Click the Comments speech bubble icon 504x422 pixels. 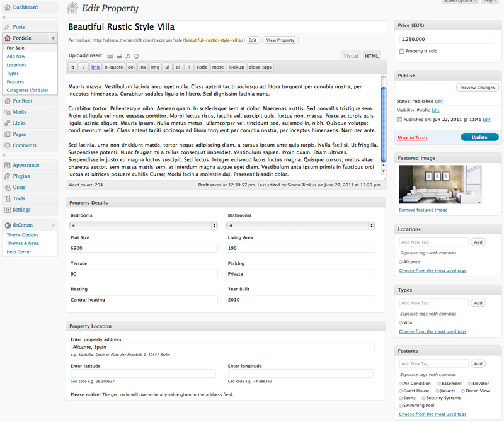(7, 145)
